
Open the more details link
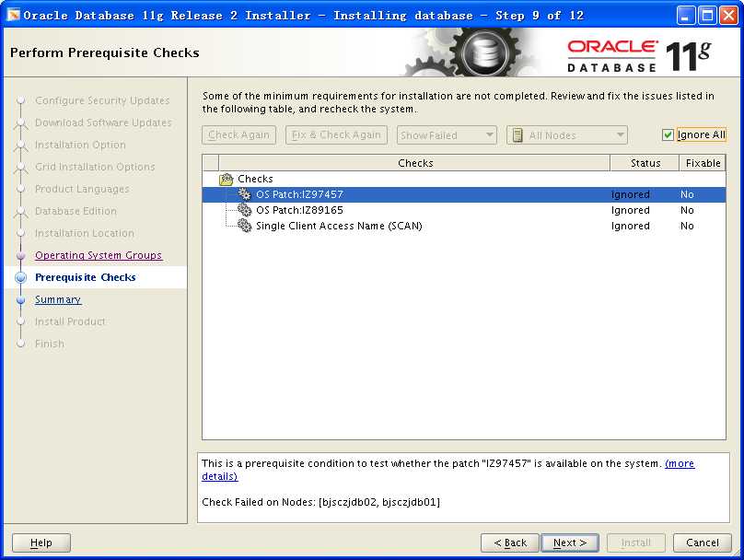point(680,463)
